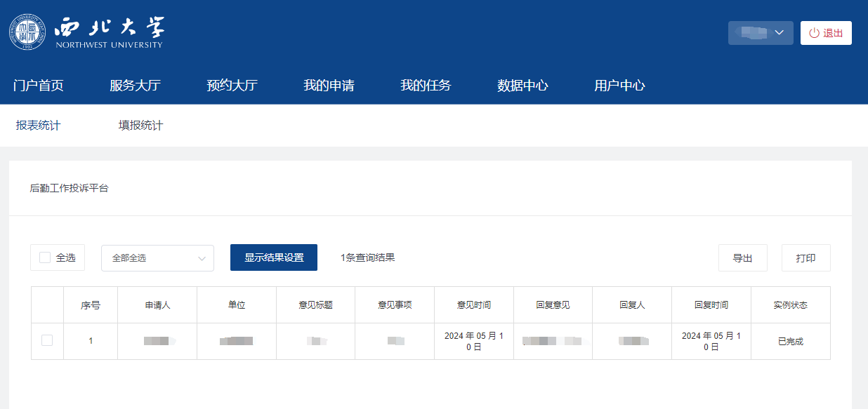Switch to 填报统计 sub-tab
Viewport: 868px width, 409px height.
click(140, 126)
